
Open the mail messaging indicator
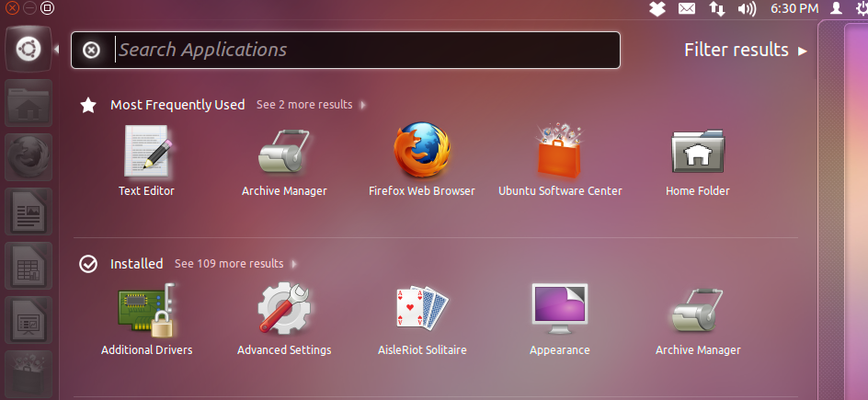[x=687, y=8]
